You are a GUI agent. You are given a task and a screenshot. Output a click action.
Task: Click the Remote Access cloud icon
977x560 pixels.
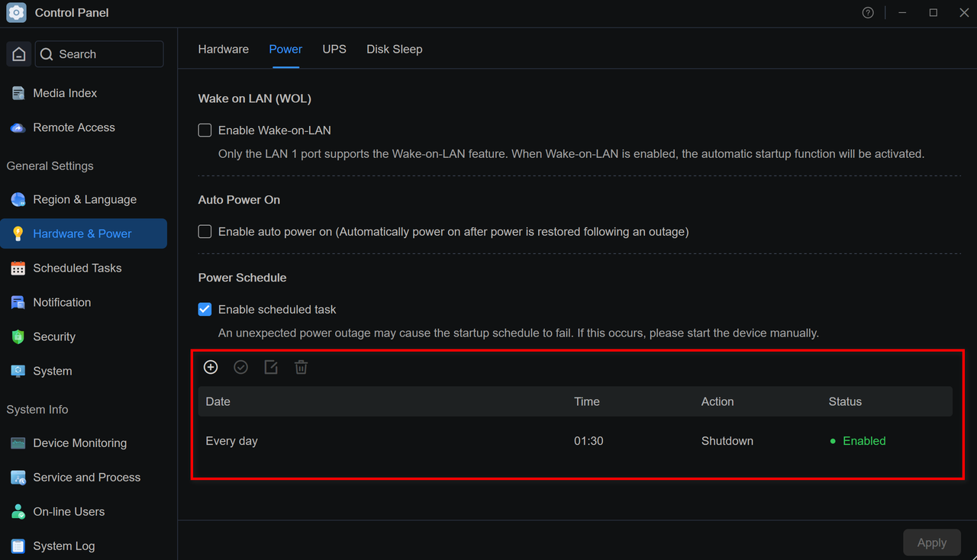pos(18,127)
